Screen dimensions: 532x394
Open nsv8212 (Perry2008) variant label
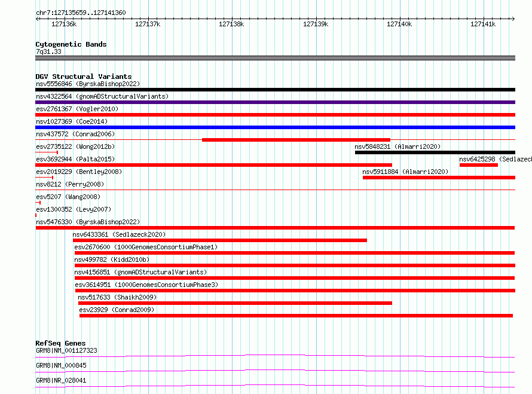point(70,184)
